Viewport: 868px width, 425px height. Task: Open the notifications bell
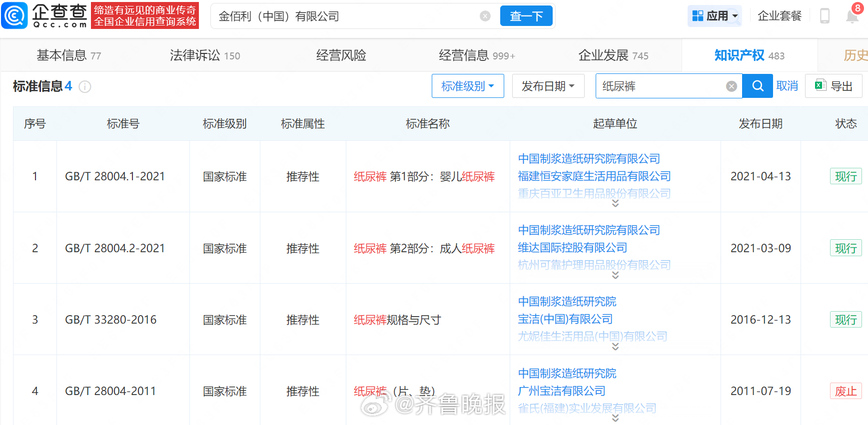(853, 16)
